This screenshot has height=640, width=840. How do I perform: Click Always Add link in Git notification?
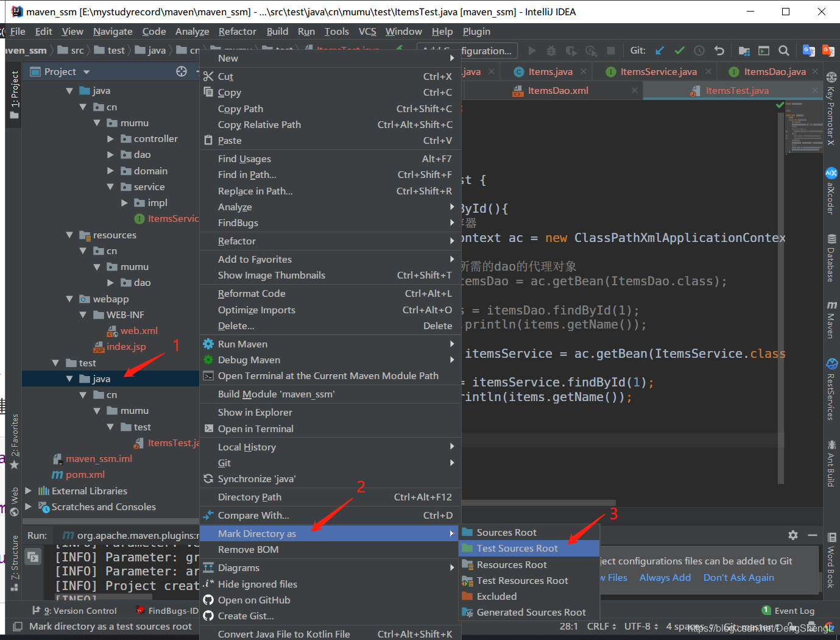665,578
